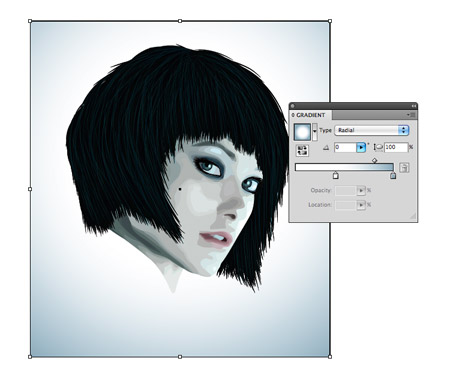Click the bottom-right corner selection handle
This screenshot has height=376, width=450.
330,357
